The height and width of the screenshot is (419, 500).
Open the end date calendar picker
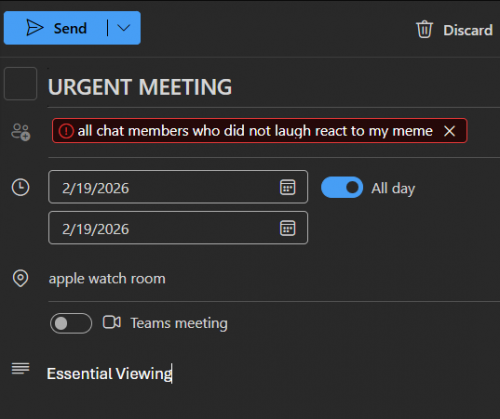pos(287,228)
